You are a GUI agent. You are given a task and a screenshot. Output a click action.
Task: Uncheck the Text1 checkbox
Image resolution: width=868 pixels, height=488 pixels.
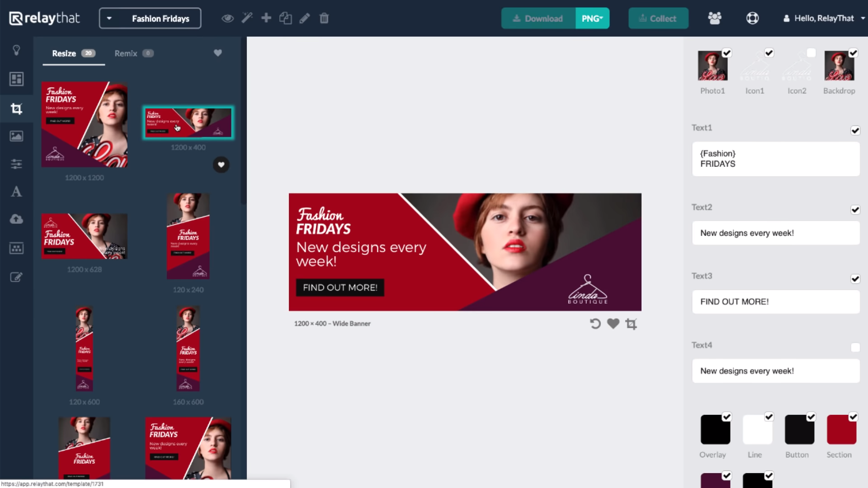pos(855,131)
